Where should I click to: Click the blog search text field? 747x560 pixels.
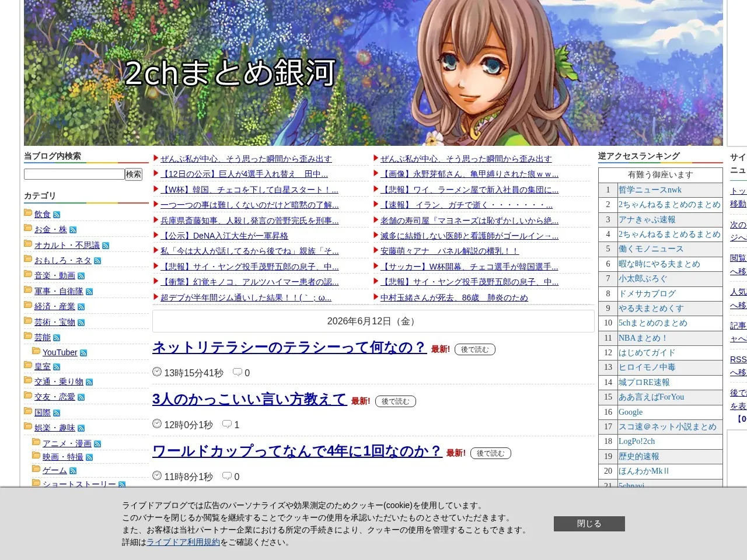[74, 174]
